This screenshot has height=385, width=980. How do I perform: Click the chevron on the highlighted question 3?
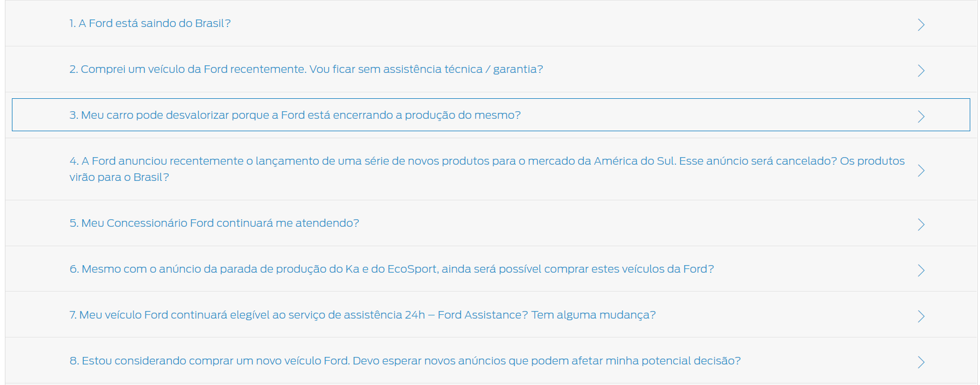[x=921, y=116]
